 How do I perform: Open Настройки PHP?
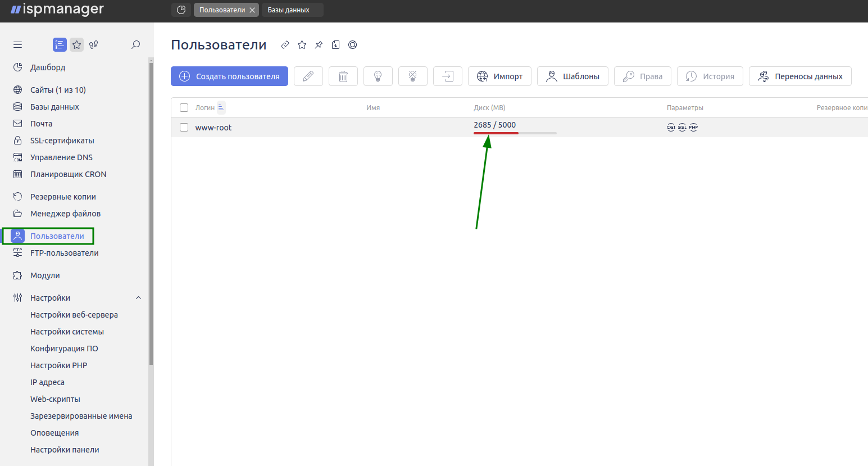click(x=58, y=365)
